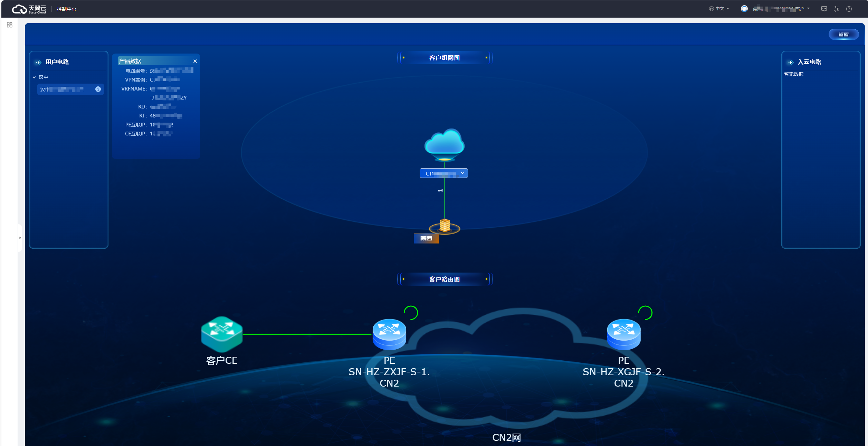
Task: Open the settings sliders icon in header
Action: pyautogui.click(x=837, y=9)
